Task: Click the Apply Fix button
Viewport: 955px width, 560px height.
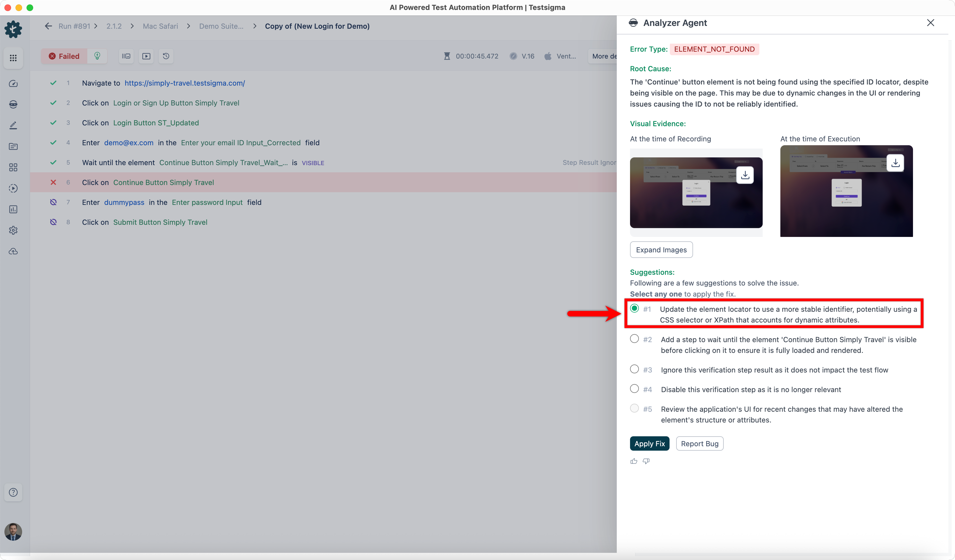Action: tap(649, 443)
